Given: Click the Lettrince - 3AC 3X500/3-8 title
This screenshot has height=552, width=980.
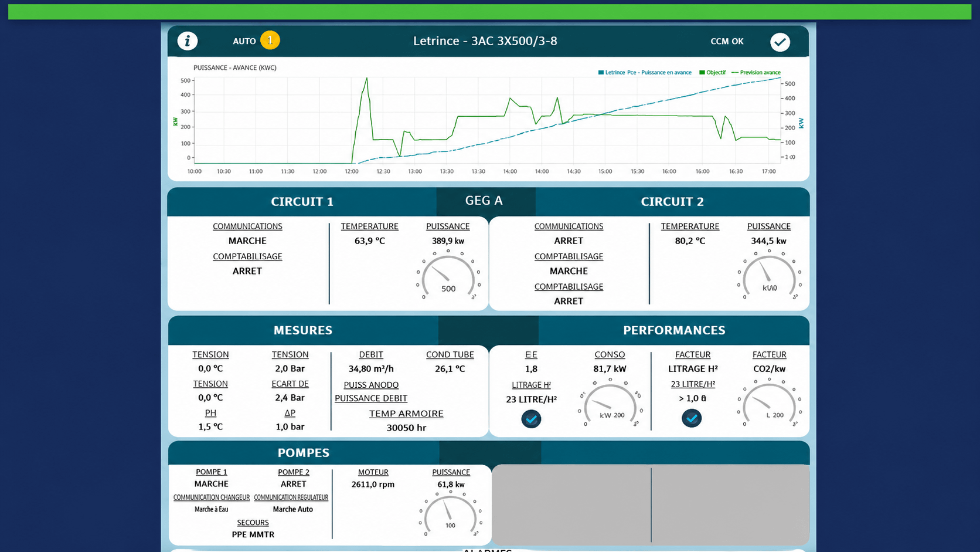Looking at the screenshot, I should [485, 41].
